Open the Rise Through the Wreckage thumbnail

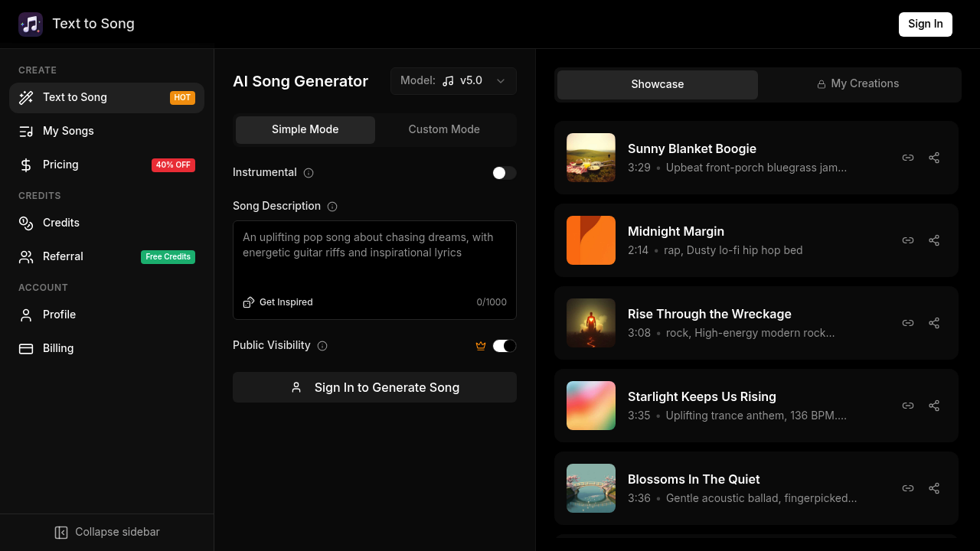pos(590,323)
